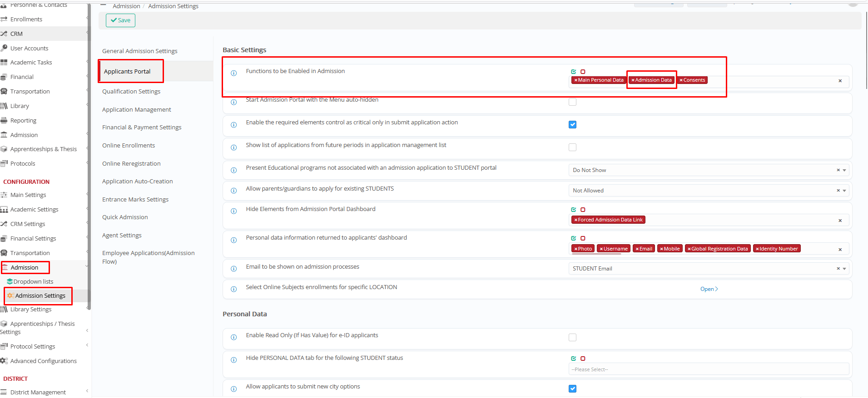Toggle Show list of applications from future periods
Image resolution: width=868 pixels, height=398 pixels.
572,147
